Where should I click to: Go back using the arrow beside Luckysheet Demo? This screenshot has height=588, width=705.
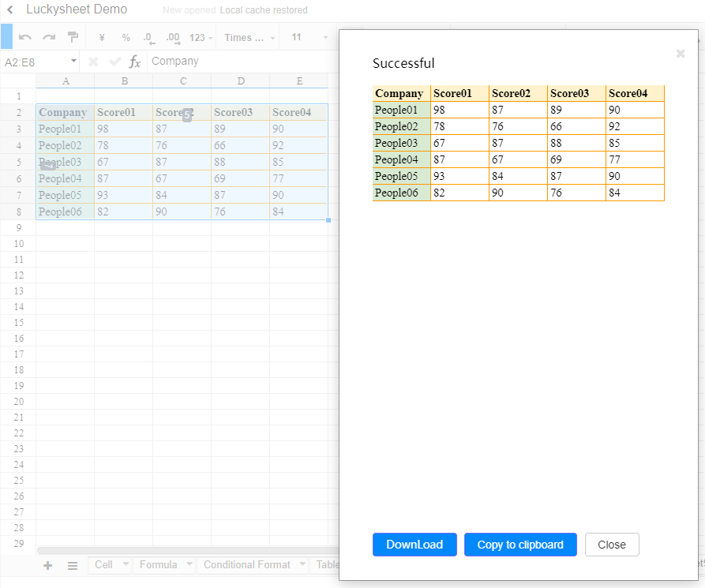pos(9,9)
